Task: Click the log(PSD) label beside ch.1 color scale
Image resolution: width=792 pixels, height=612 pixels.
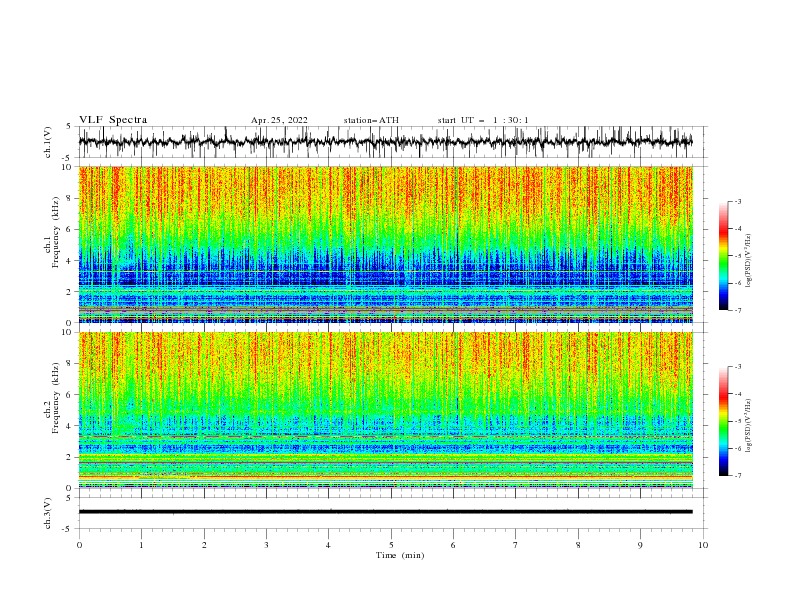Action: click(x=748, y=261)
